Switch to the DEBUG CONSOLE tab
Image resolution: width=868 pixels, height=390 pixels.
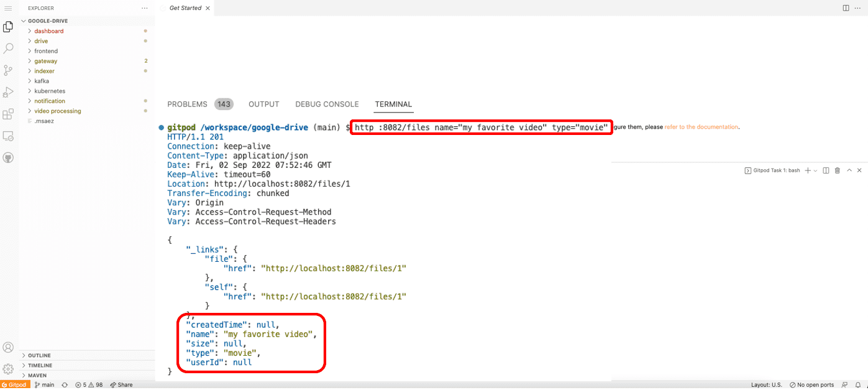pyautogui.click(x=327, y=104)
